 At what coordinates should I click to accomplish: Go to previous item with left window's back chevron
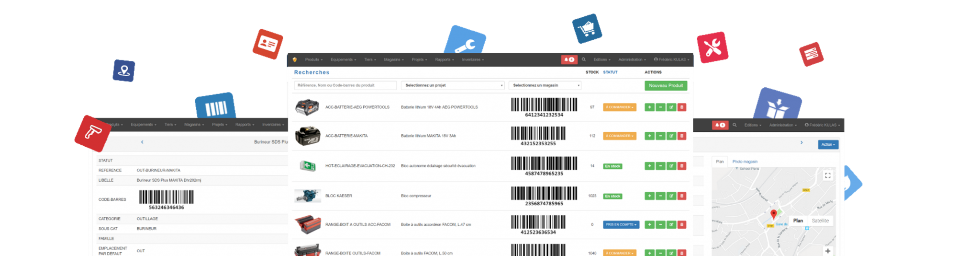point(142,142)
